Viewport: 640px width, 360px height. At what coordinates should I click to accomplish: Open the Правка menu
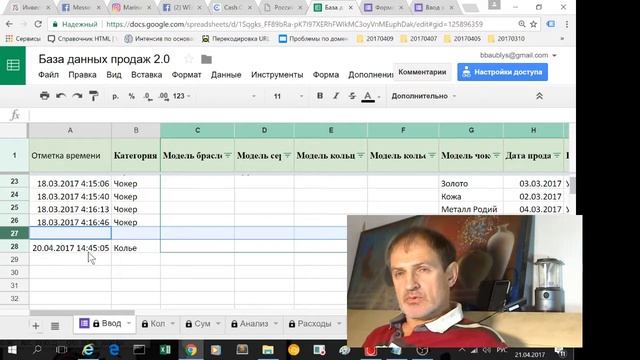tap(82, 75)
